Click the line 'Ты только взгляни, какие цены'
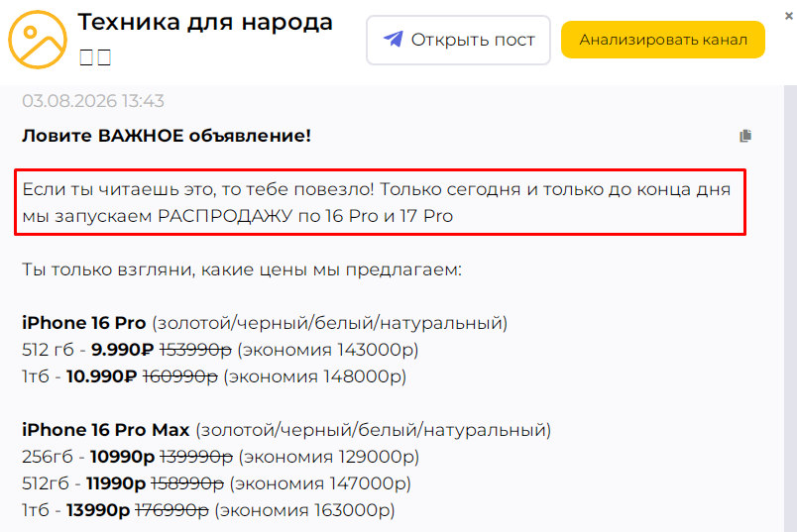This screenshot has height=532, width=797. point(242,269)
